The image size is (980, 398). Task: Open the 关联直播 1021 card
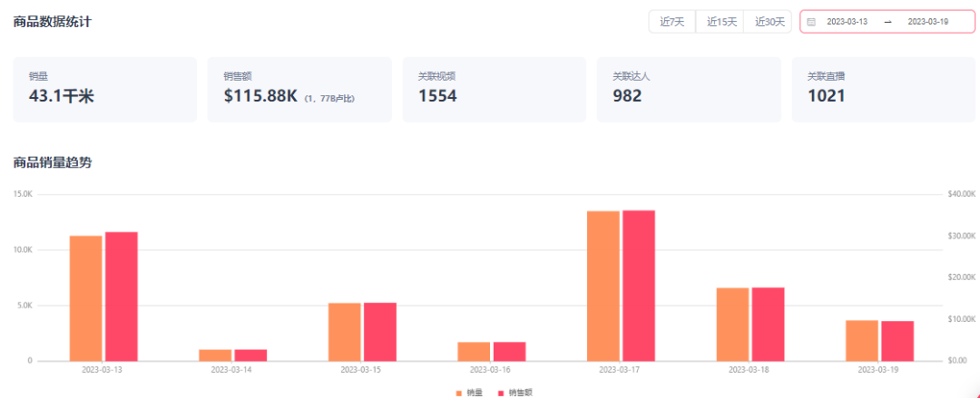(x=883, y=90)
